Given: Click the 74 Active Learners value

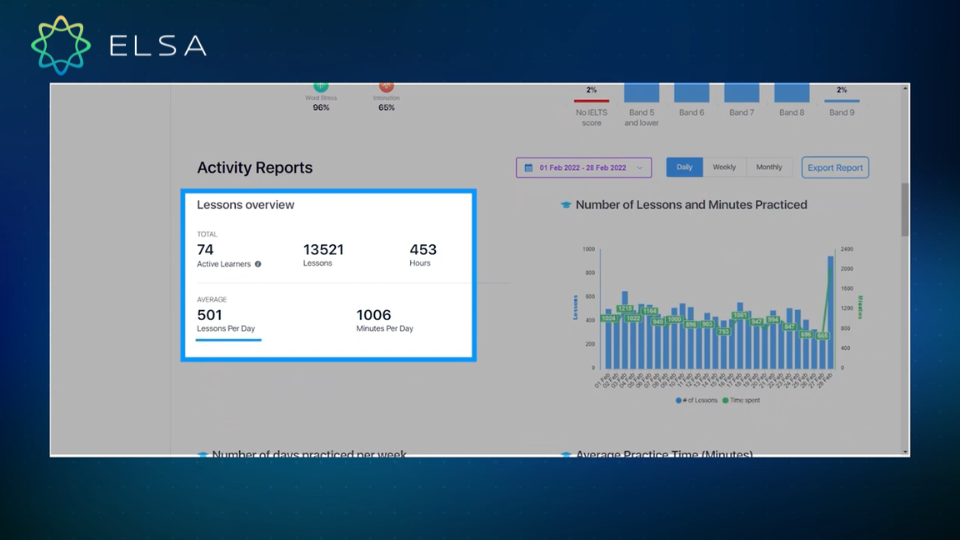Looking at the screenshot, I should [205, 250].
